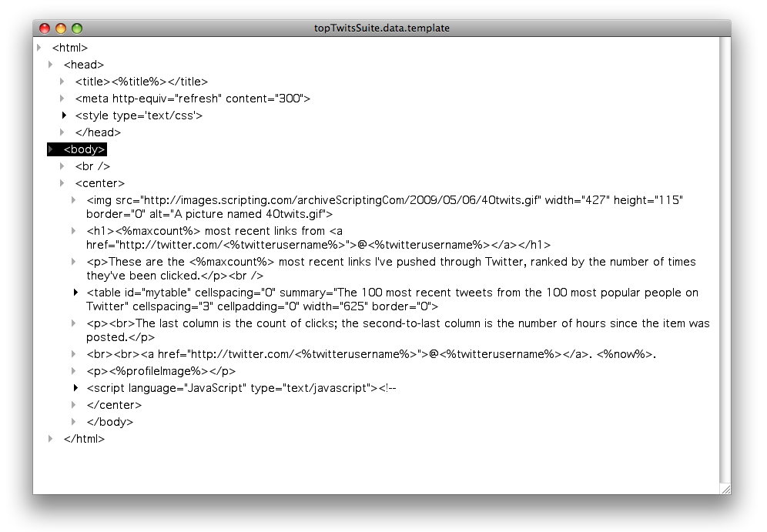
Task: Select the </html> closing line
Action: pos(84,439)
